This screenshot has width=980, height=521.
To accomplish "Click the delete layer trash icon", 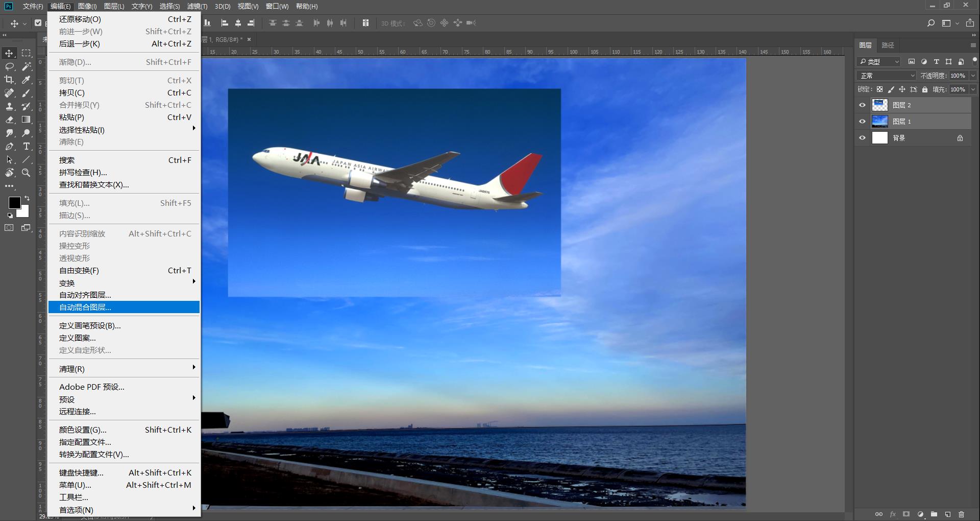I will (x=962, y=514).
